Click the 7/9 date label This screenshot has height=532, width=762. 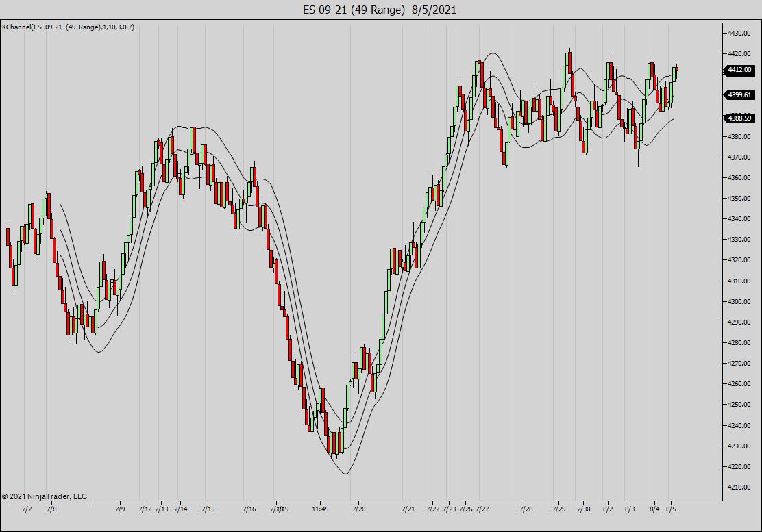click(120, 509)
